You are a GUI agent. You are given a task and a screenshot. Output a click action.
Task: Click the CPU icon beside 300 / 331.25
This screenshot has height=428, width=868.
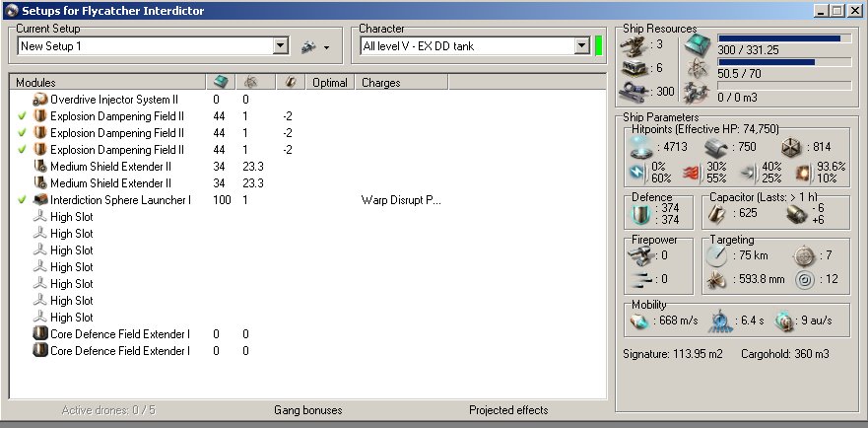coord(697,45)
